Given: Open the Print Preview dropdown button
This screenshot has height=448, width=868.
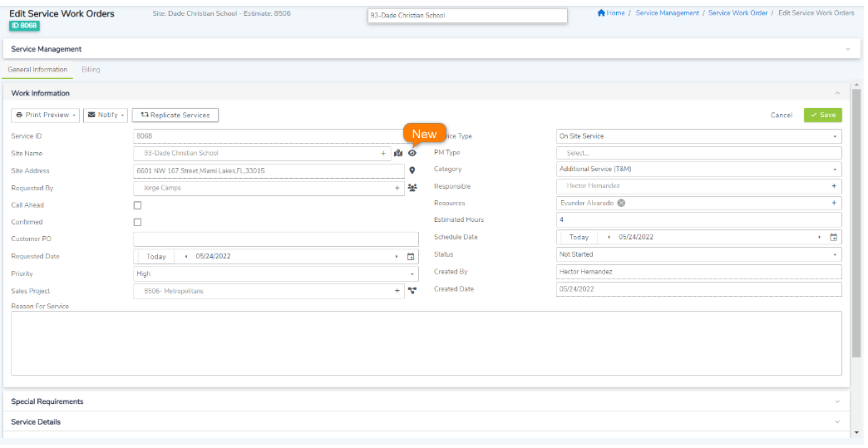Looking at the screenshot, I should coord(46,115).
